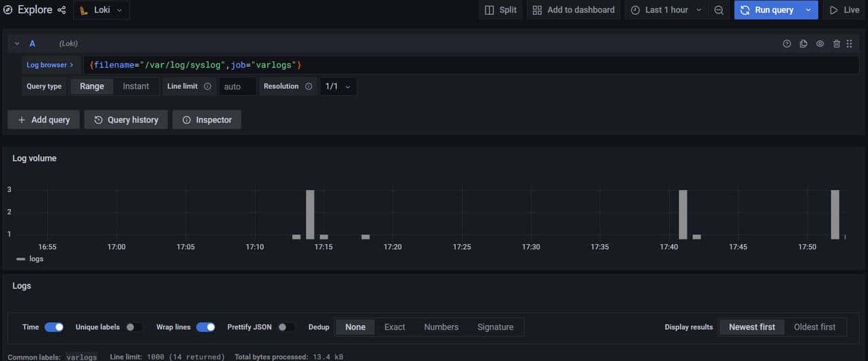Collapse query row A
868x361 pixels.
[17, 43]
